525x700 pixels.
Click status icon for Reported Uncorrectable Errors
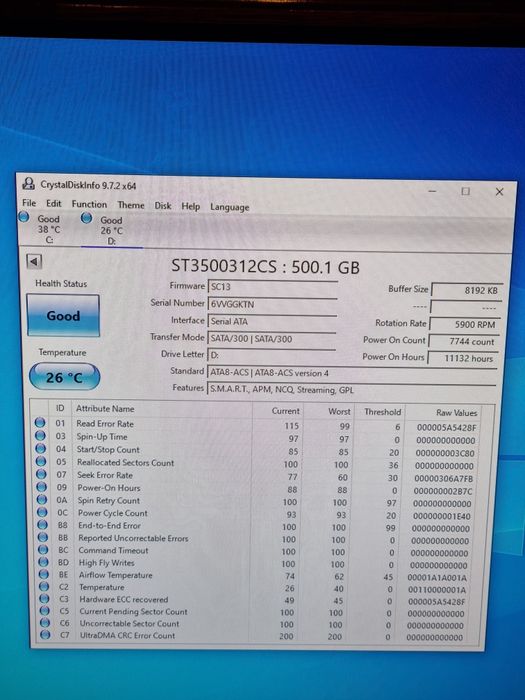(43, 537)
